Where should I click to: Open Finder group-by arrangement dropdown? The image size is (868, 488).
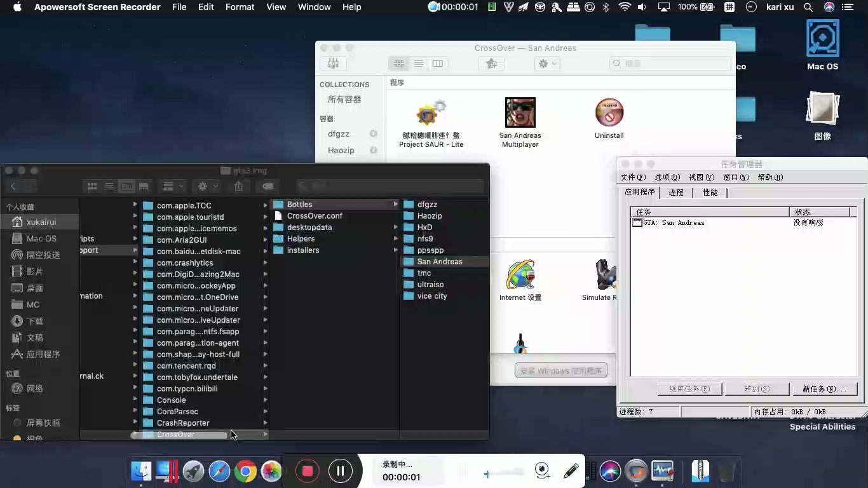[173, 186]
